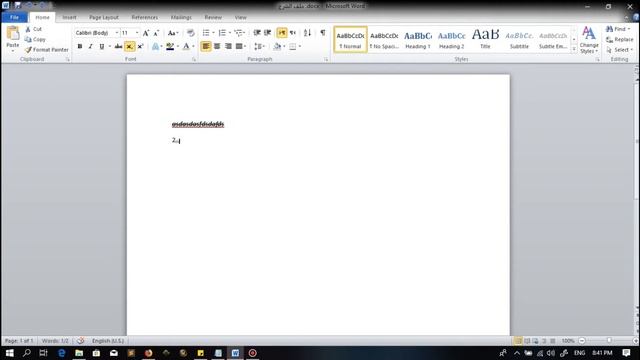Toggle paragraph marks display
The height and width of the screenshot is (360, 640).
click(x=323, y=33)
